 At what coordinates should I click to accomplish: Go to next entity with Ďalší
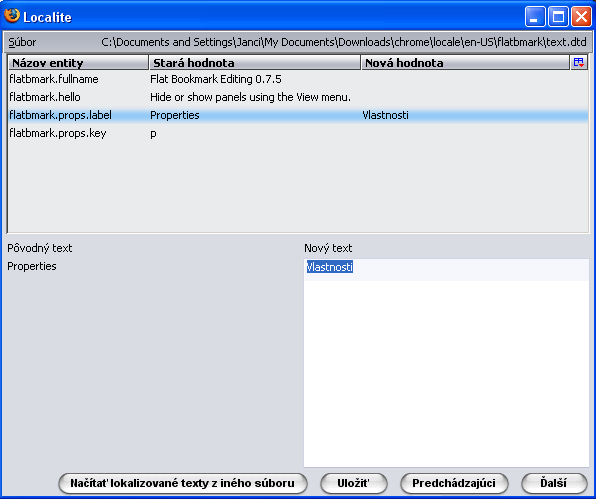[554, 483]
